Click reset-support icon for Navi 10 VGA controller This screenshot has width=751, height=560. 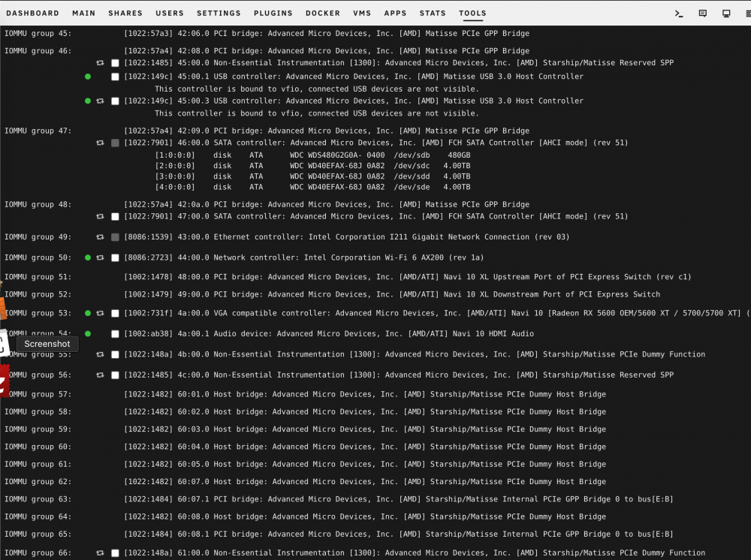pos(100,313)
